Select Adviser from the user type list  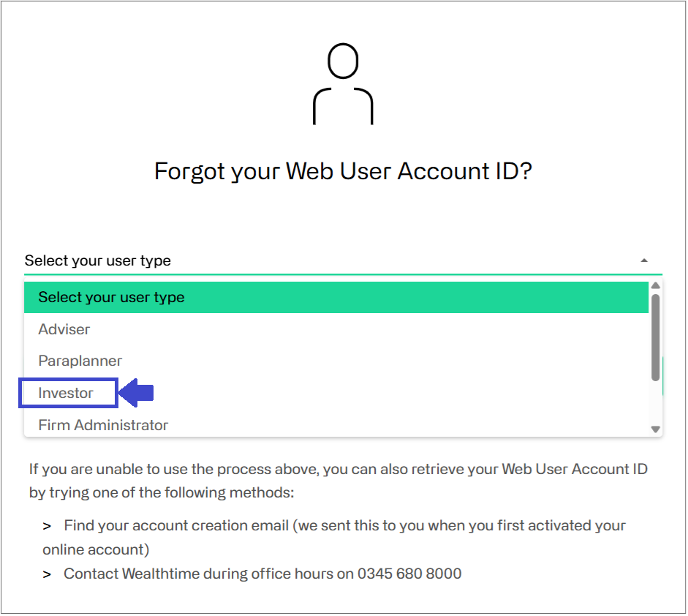tap(336, 329)
